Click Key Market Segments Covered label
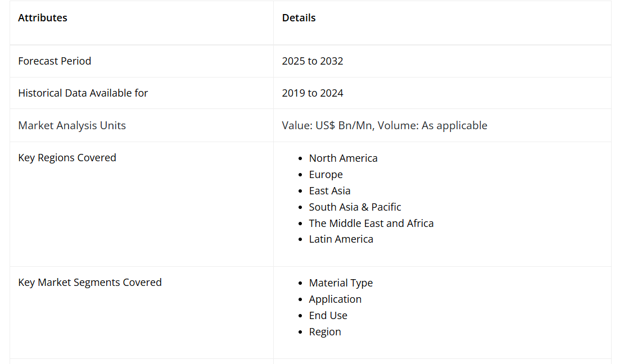Screen dimensions: 619x364 pyautogui.click(x=90, y=283)
